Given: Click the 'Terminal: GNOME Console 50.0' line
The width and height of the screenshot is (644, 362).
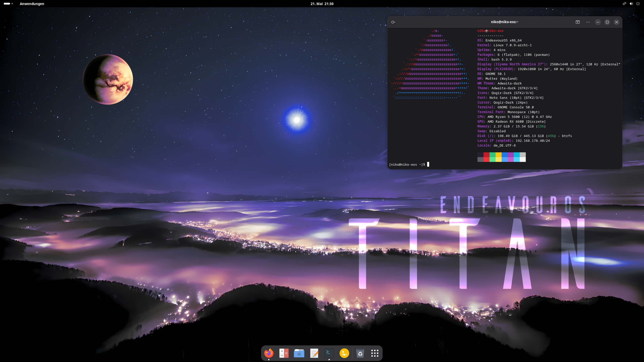Looking at the screenshot, I should (506, 107).
